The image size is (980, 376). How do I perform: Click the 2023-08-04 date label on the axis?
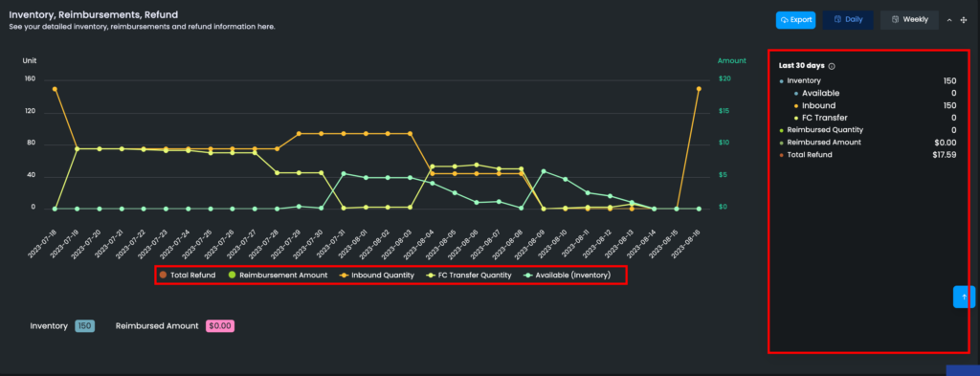click(x=419, y=244)
